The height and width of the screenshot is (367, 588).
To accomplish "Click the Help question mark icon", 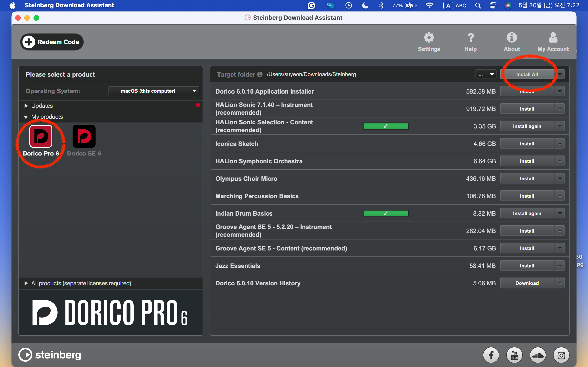I will click(470, 38).
